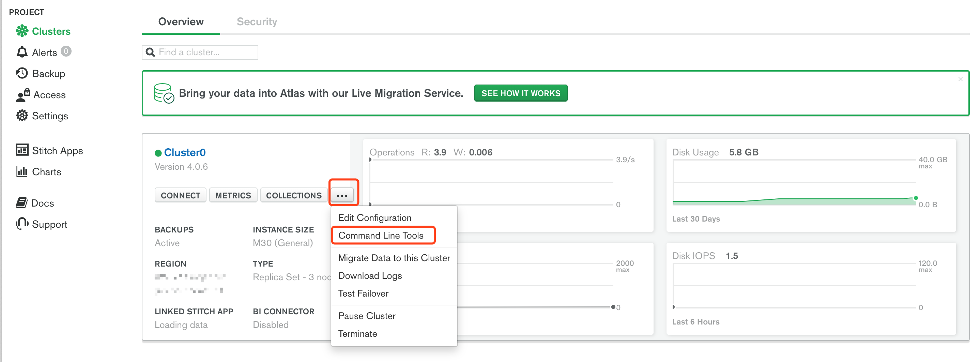Image resolution: width=980 pixels, height=362 pixels.
Task: Dismiss the Live Migration banner
Action: point(960,79)
